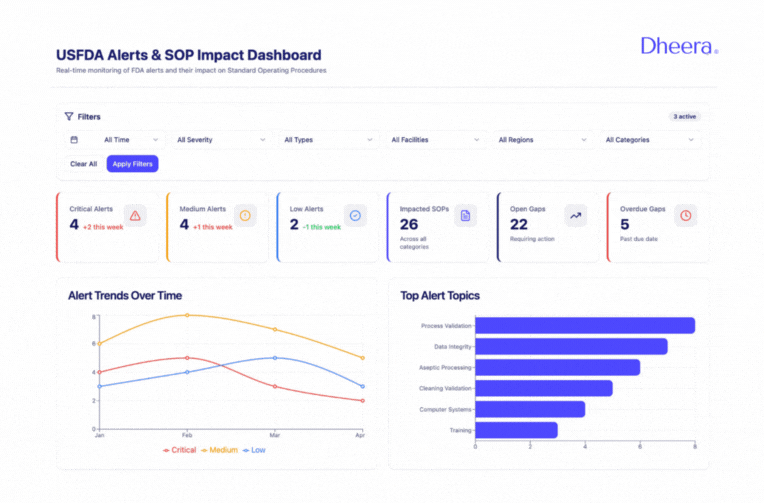Open the All Time date dropdown
The height and width of the screenshot is (503, 764).
(113, 140)
